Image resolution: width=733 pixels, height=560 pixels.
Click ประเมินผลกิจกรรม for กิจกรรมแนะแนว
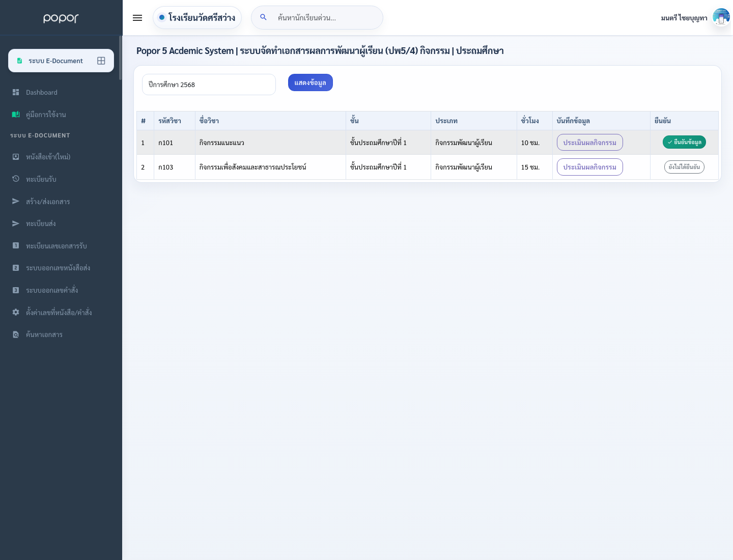[x=589, y=143]
